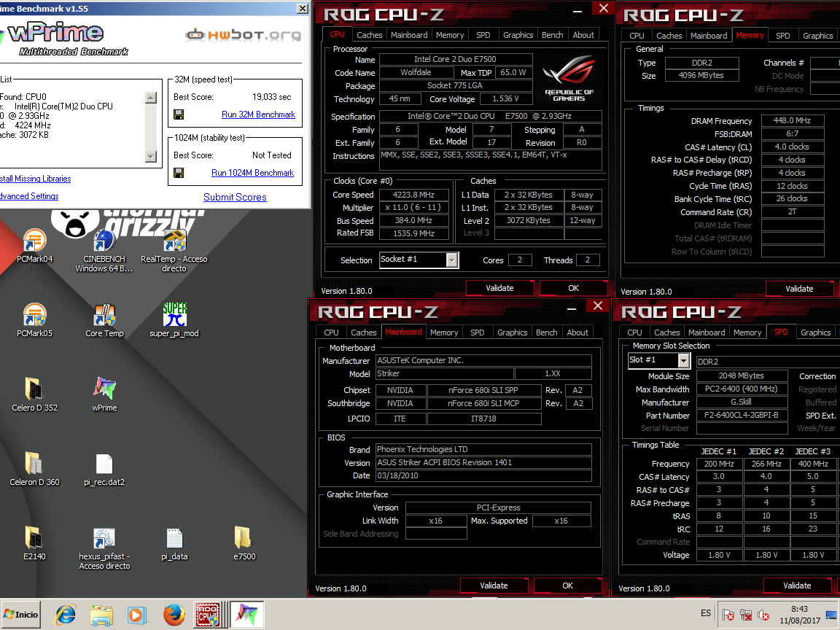Open the Caches tab in CPU window
The image size is (840, 630).
(369, 35)
